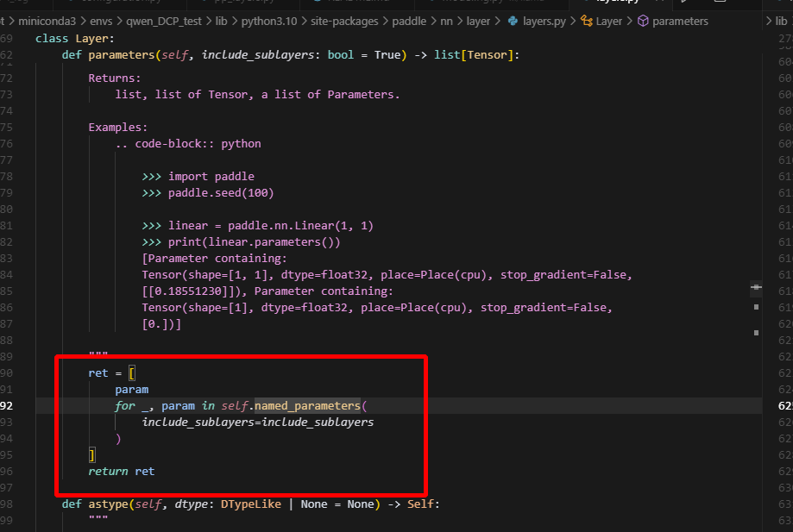
Task: Click the lib breadcrumb in the right editor pane
Action: pos(781,21)
